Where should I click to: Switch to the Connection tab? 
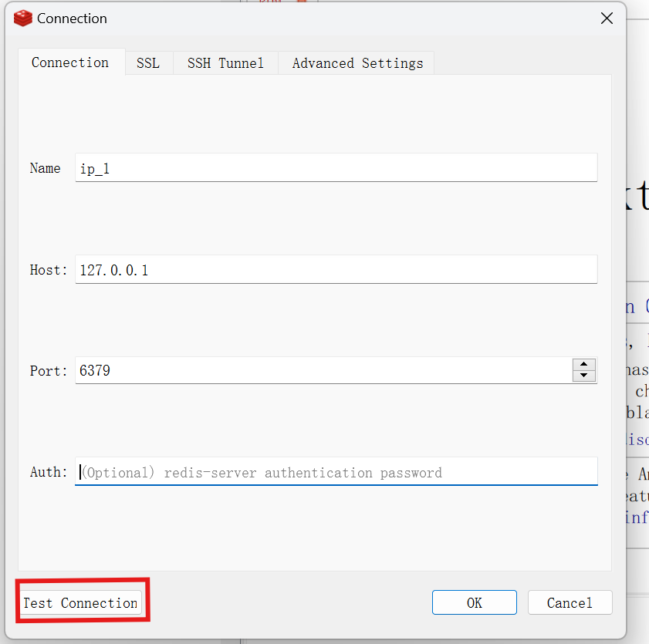[x=70, y=62]
